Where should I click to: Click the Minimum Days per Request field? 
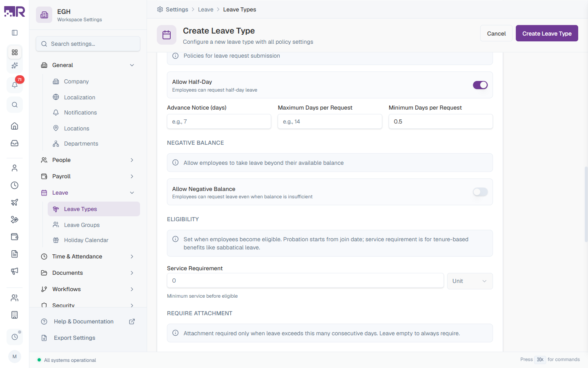pos(441,121)
